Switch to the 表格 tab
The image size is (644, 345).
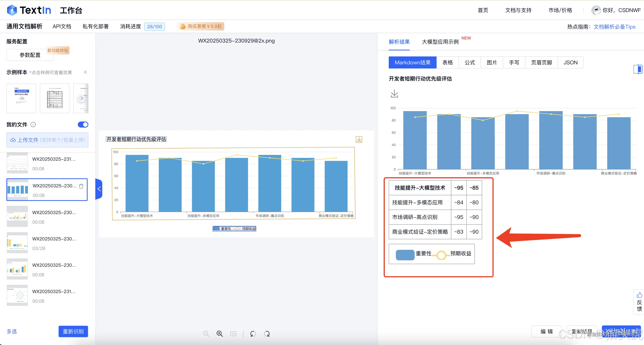448,62
